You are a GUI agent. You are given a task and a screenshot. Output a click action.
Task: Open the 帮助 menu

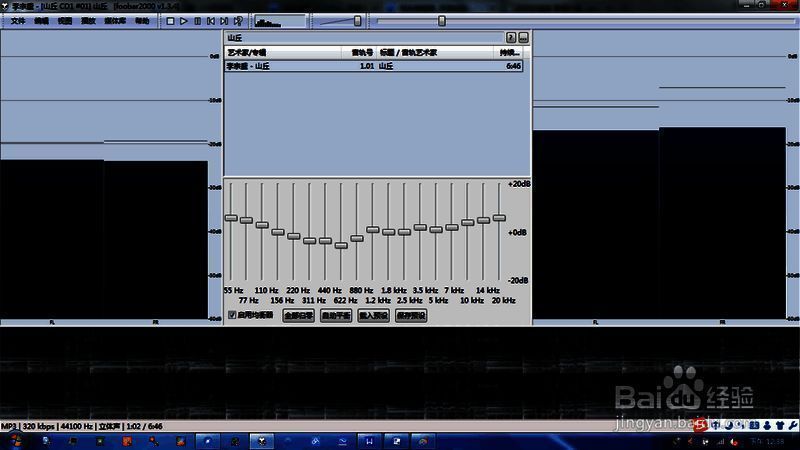pos(141,21)
